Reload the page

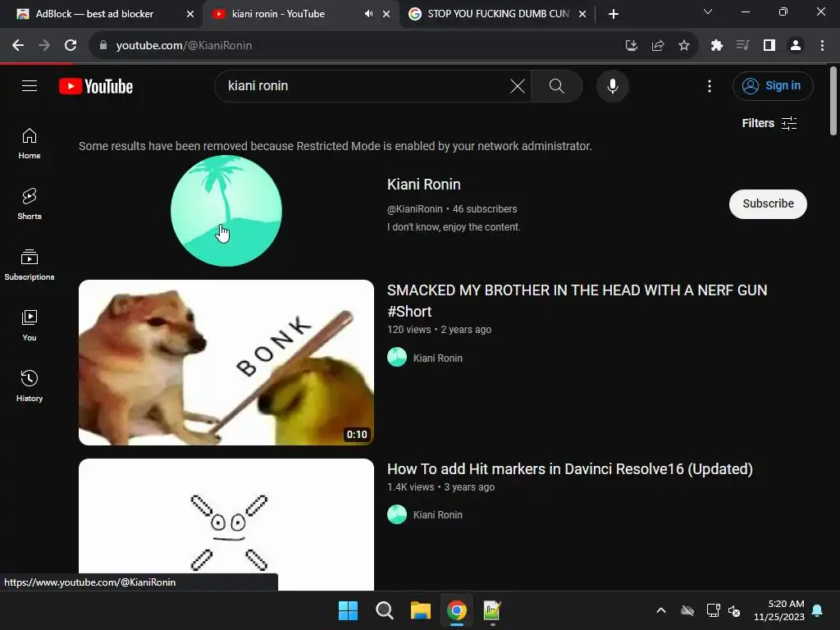(71, 46)
